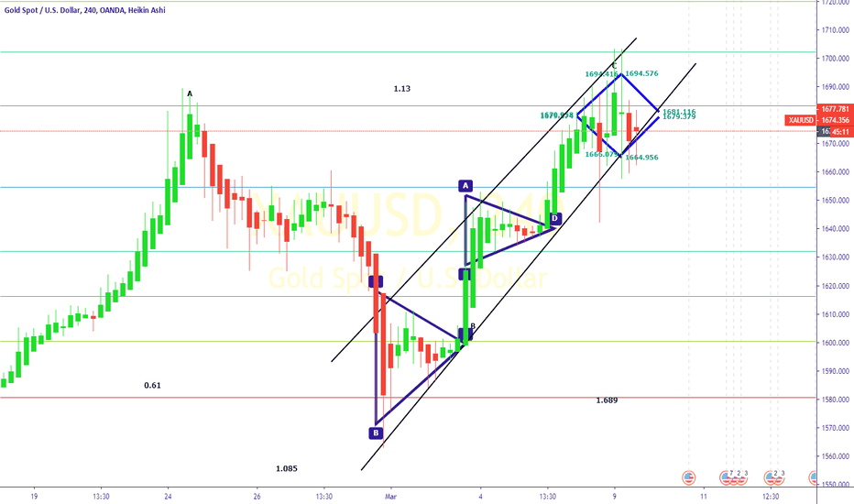
Task: Select the black 'A' text label above the February peak
Action: [190, 94]
